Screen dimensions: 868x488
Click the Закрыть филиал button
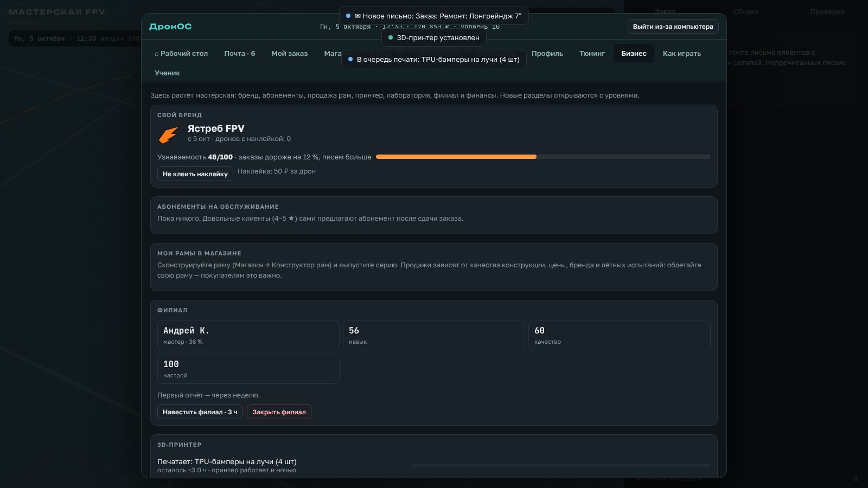(x=279, y=412)
